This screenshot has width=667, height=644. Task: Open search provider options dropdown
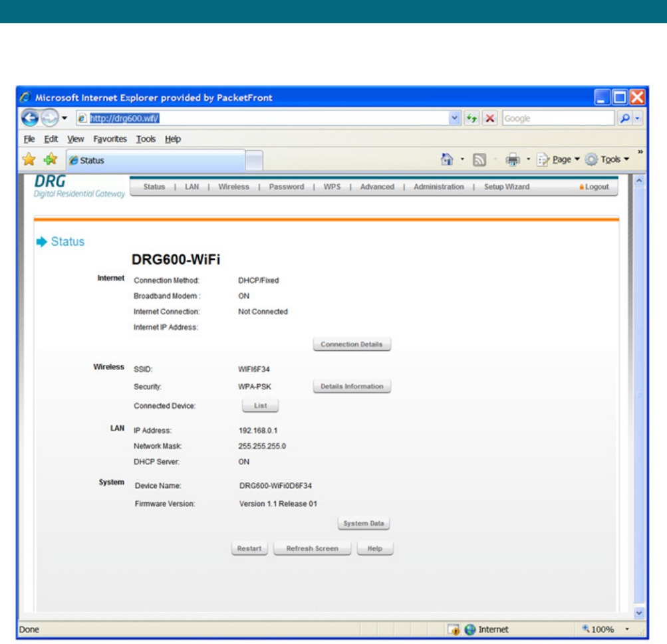click(637, 118)
